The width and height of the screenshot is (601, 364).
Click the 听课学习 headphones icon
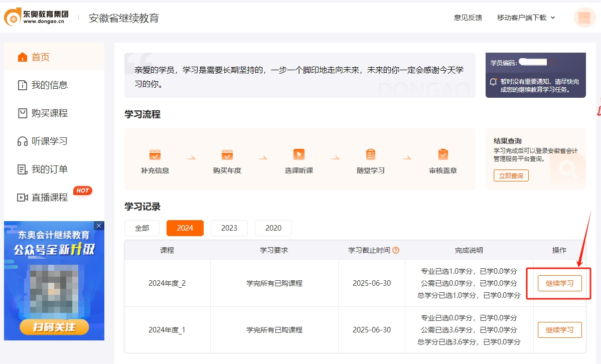tap(32, 141)
